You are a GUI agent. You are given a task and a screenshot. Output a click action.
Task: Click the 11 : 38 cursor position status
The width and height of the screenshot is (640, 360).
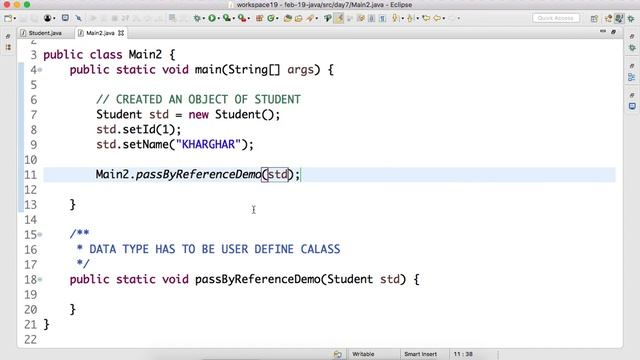[463, 354]
